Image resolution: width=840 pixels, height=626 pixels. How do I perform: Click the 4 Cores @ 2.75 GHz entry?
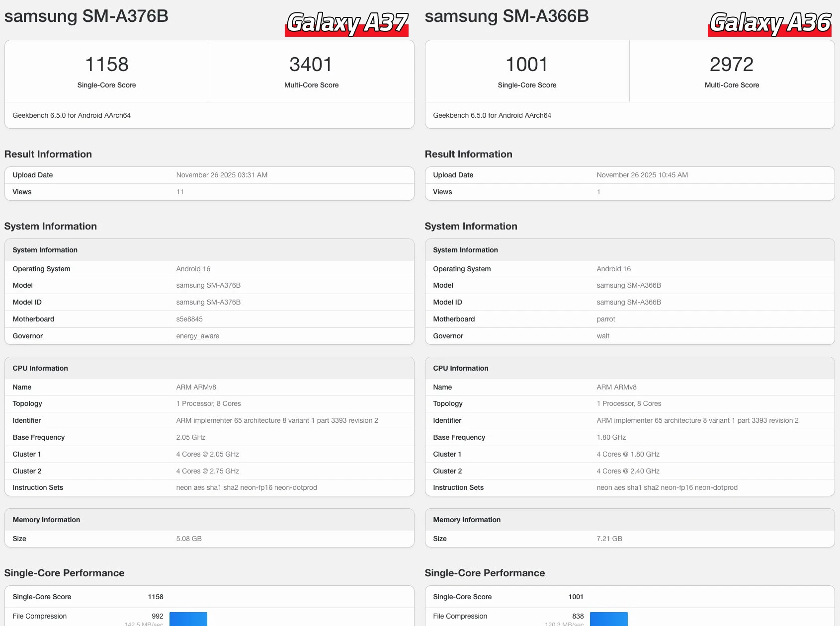tap(207, 471)
